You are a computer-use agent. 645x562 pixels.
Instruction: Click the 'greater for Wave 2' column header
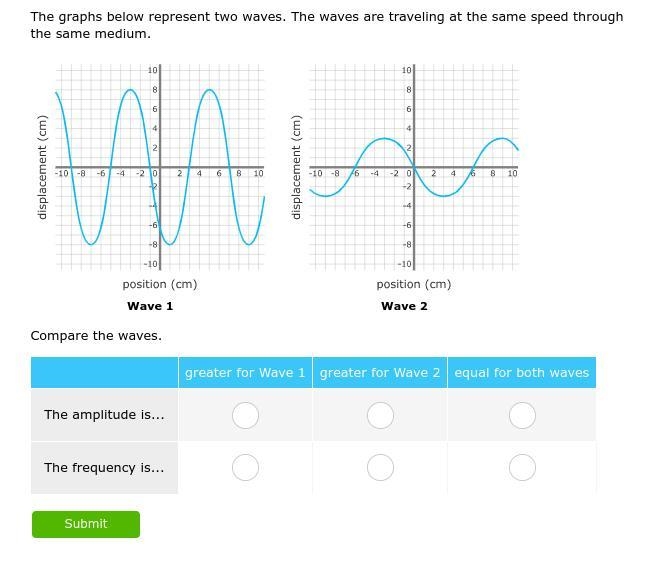tap(380, 373)
